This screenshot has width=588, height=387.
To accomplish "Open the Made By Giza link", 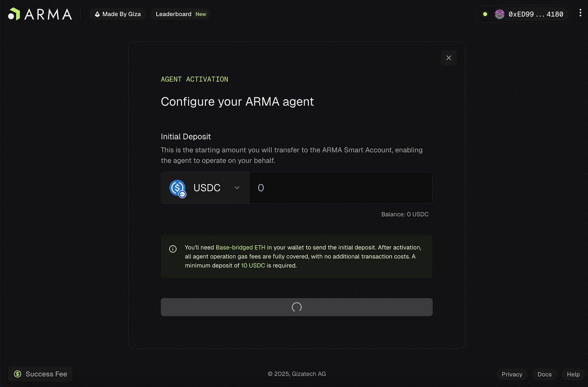I will [x=118, y=14].
